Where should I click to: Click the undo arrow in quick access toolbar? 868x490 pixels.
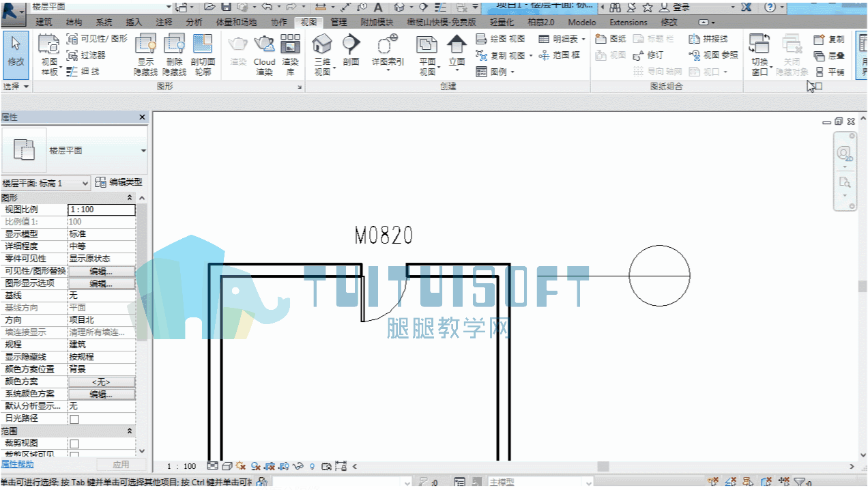click(265, 7)
